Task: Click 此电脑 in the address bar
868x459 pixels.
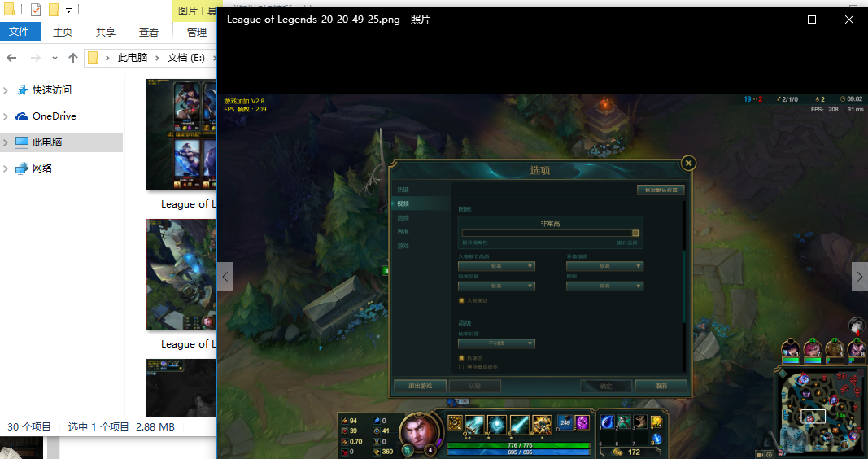Action: 133,58
